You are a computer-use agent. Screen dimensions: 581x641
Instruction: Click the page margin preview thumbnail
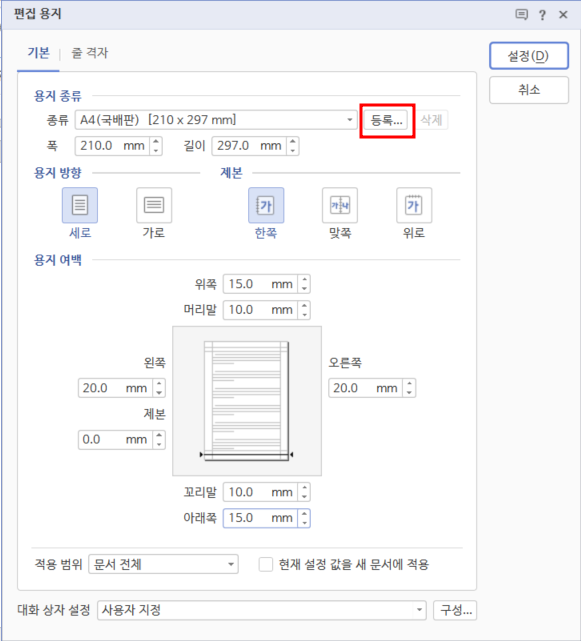pyautogui.click(x=247, y=401)
